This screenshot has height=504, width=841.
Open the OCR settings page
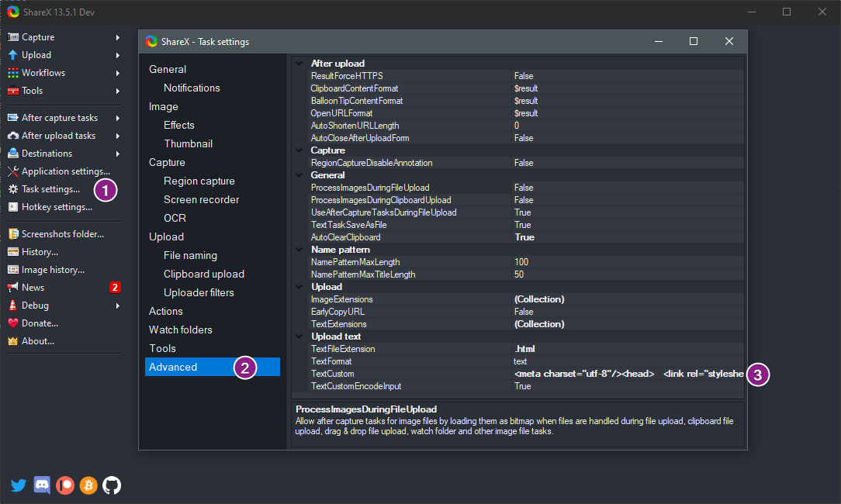tap(175, 218)
